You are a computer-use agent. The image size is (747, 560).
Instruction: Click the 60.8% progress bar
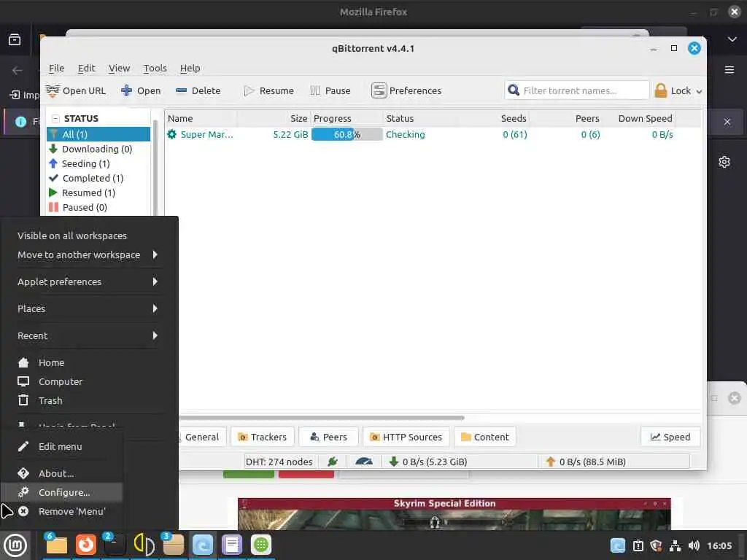coord(347,135)
